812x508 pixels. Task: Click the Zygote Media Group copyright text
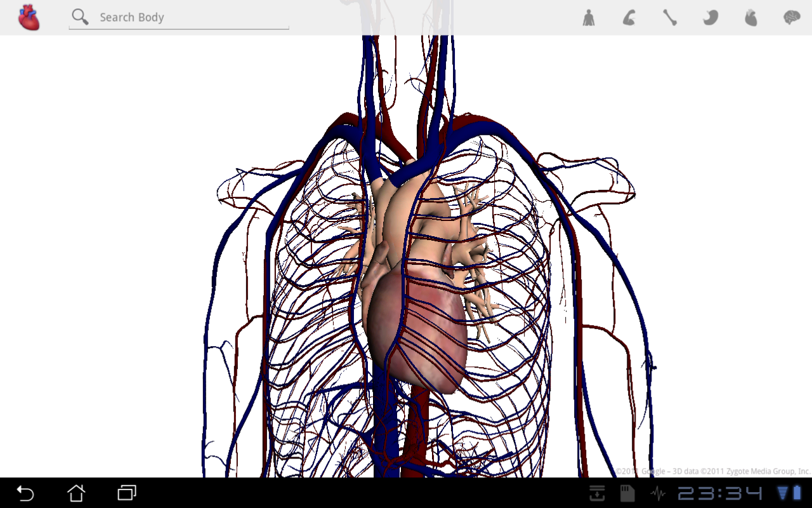coord(712,471)
